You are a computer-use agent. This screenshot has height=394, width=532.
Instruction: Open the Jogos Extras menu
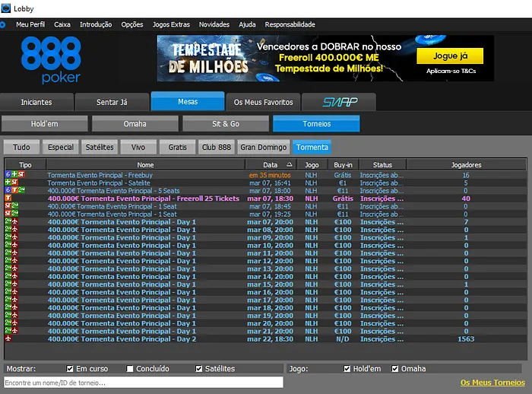[x=171, y=24]
